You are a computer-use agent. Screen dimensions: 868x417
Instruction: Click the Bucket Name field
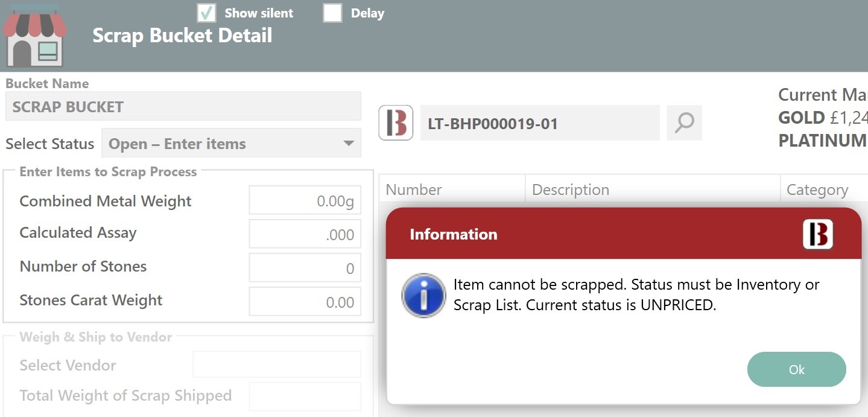183,107
